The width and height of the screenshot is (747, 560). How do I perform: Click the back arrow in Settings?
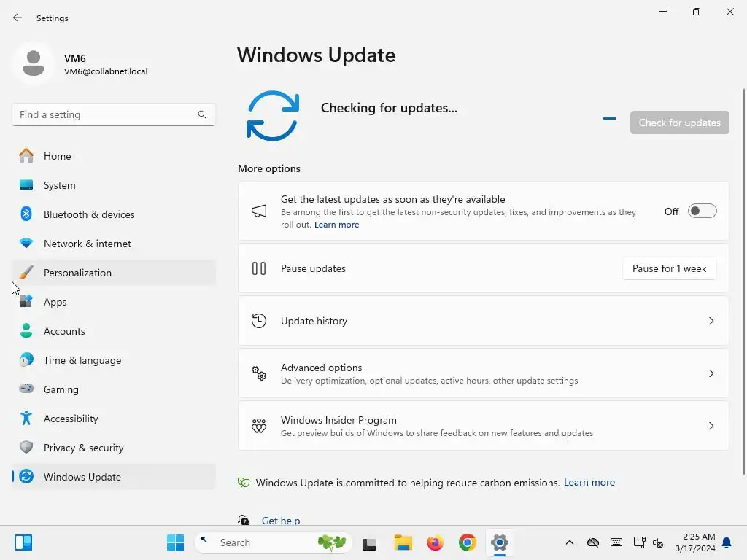[18, 17]
